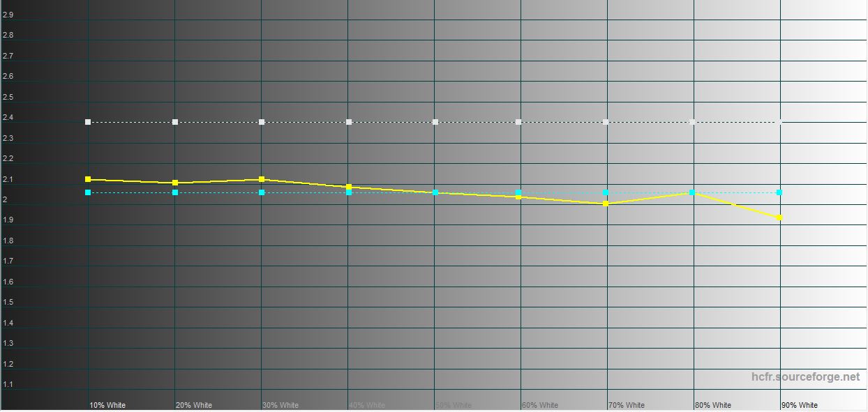Image resolution: width=868 pixels, height=412 pixels.
Task: Click the 2.9 label on the gamma axis
Action: [x=8, y=15]
